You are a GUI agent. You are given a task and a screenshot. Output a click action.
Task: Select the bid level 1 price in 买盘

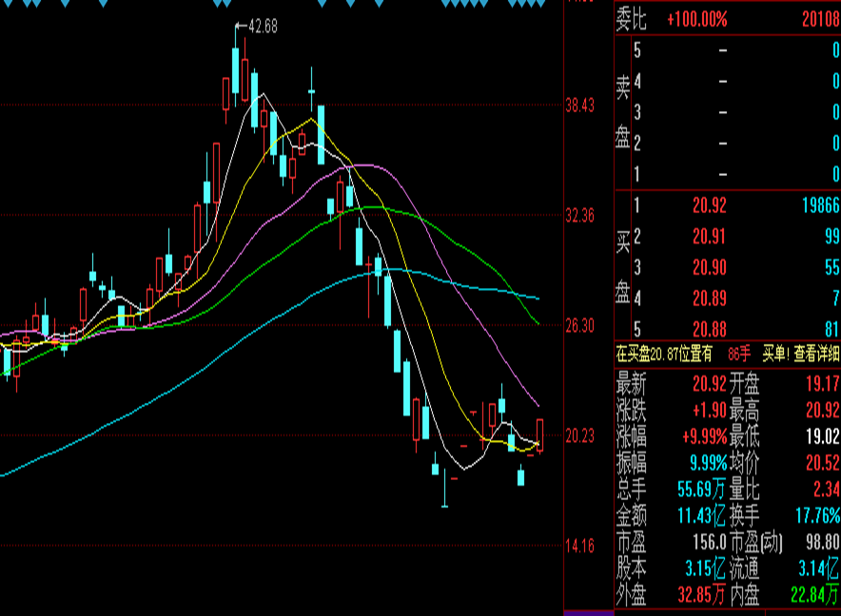[710, 206]
